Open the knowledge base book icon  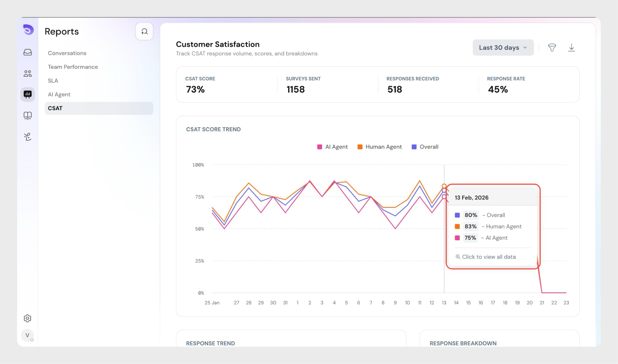coord(27,116)
